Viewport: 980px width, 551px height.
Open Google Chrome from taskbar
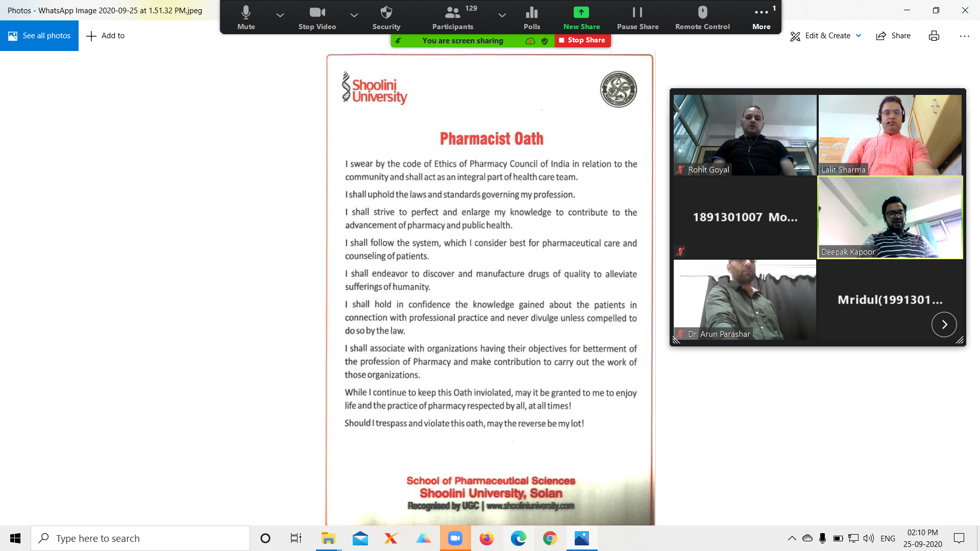coord(550,538)
